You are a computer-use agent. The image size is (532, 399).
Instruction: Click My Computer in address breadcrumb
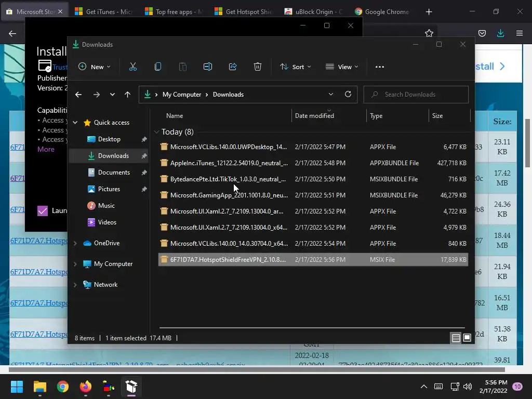click(x=182, y=95)
